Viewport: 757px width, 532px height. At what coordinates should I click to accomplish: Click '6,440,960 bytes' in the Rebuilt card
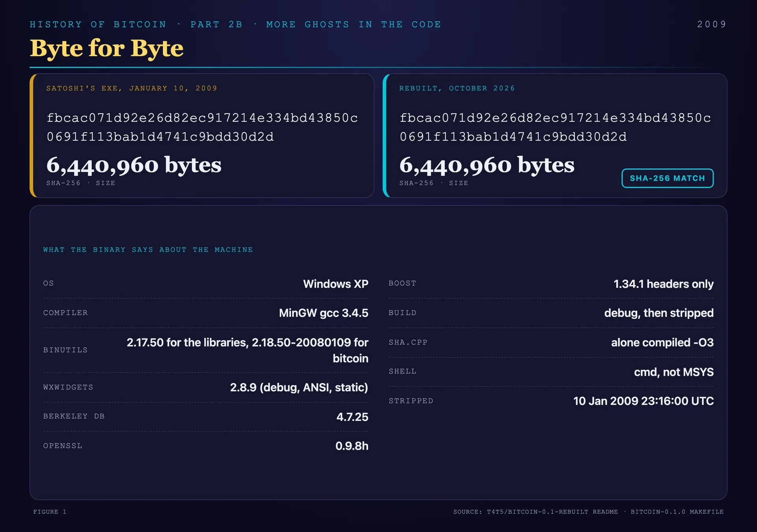click(487, 165)
